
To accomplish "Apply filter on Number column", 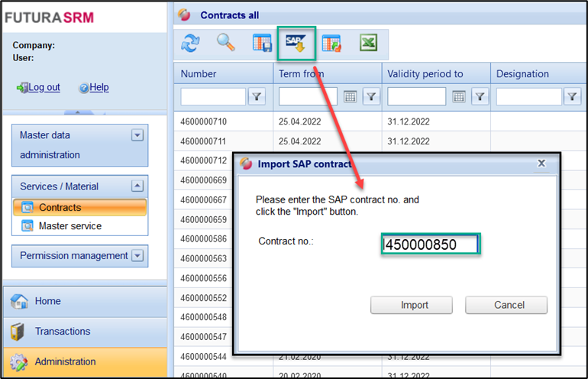I will (257, 96).
